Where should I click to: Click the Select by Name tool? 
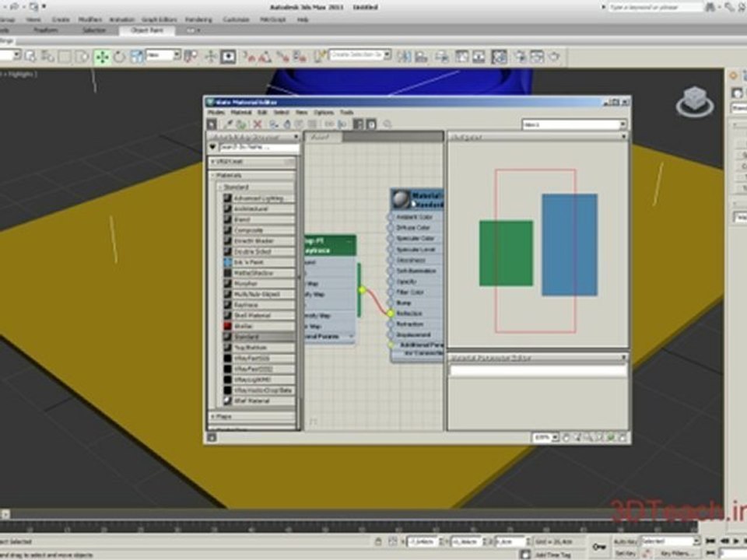click(x=47, y=57)
